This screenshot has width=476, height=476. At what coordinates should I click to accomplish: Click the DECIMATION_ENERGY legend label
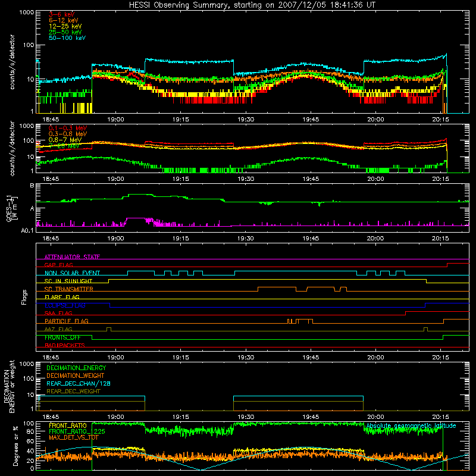(x=76, y=368)
